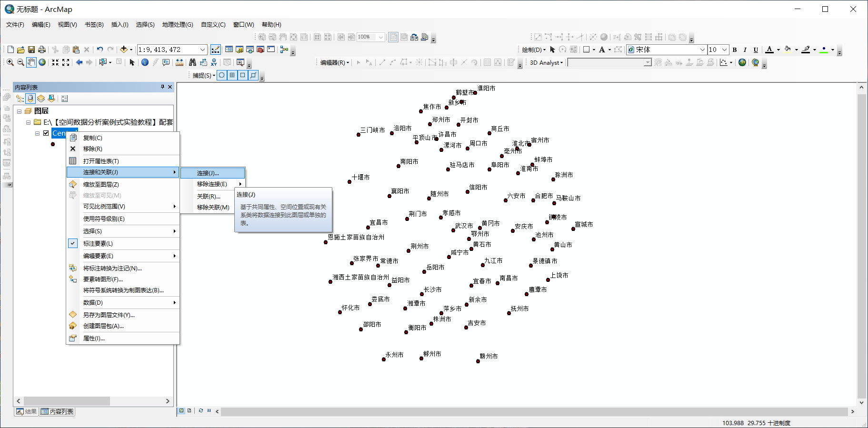Collapse the 图层 data frame node

[x=20, y=111]
